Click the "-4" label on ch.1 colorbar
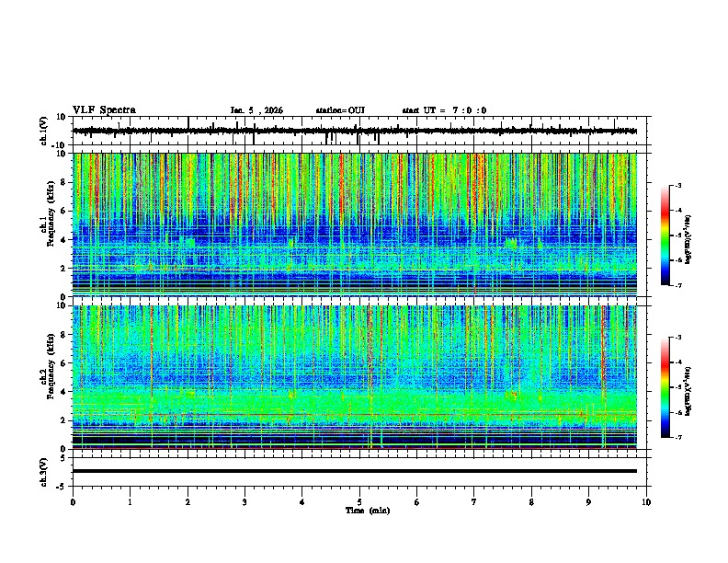Image resolution: width=728 pixels, height=563 pixels. (677, 211)
